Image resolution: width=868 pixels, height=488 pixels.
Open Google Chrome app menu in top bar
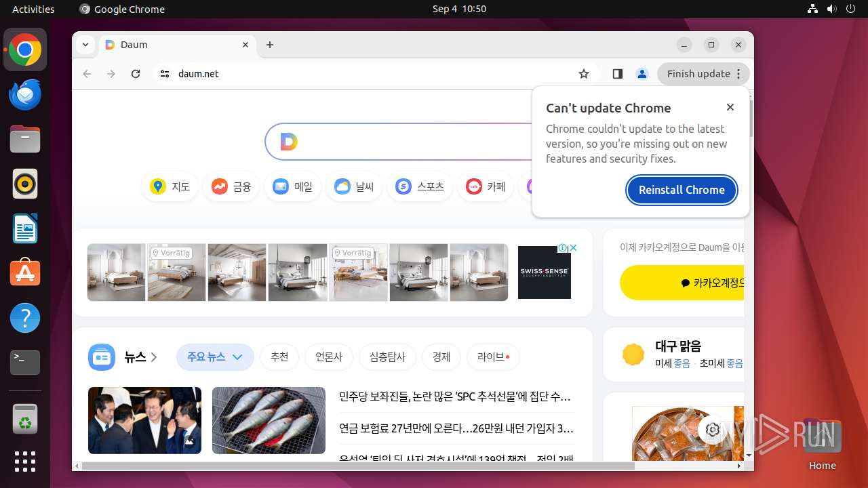[x=122, y=9]
